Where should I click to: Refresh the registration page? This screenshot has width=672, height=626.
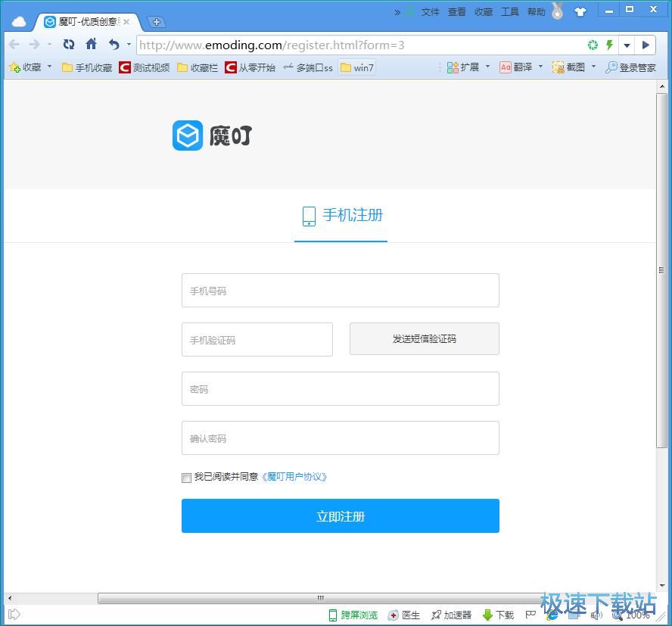69,45
